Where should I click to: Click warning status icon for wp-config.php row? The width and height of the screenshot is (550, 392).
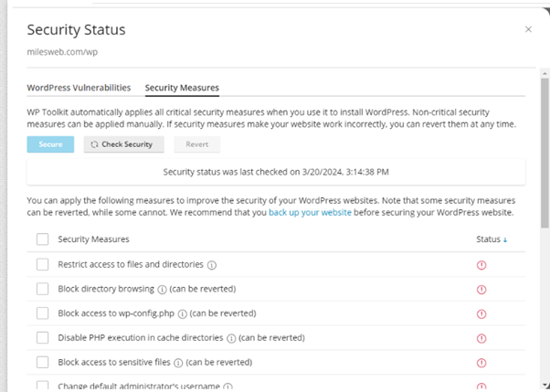point(481,313)
